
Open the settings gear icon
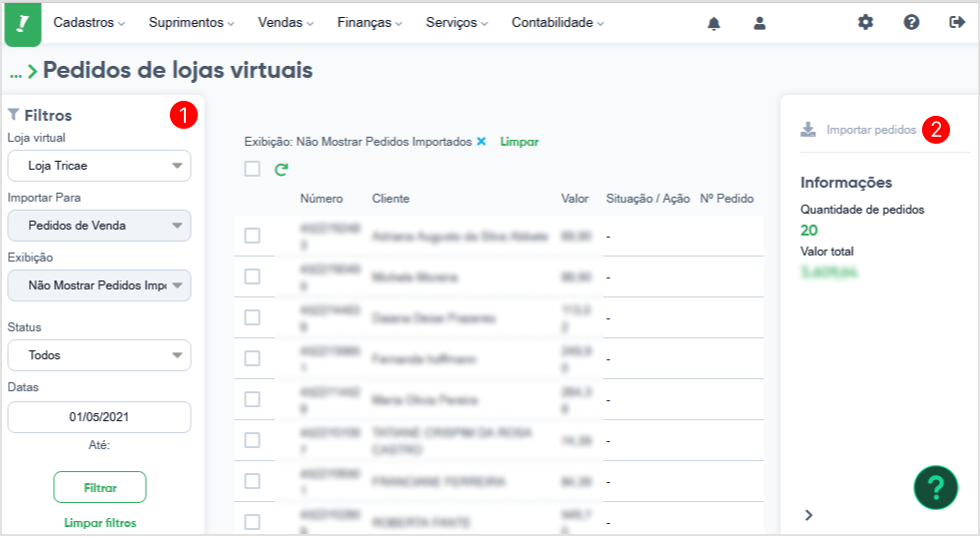coord(866,23)
